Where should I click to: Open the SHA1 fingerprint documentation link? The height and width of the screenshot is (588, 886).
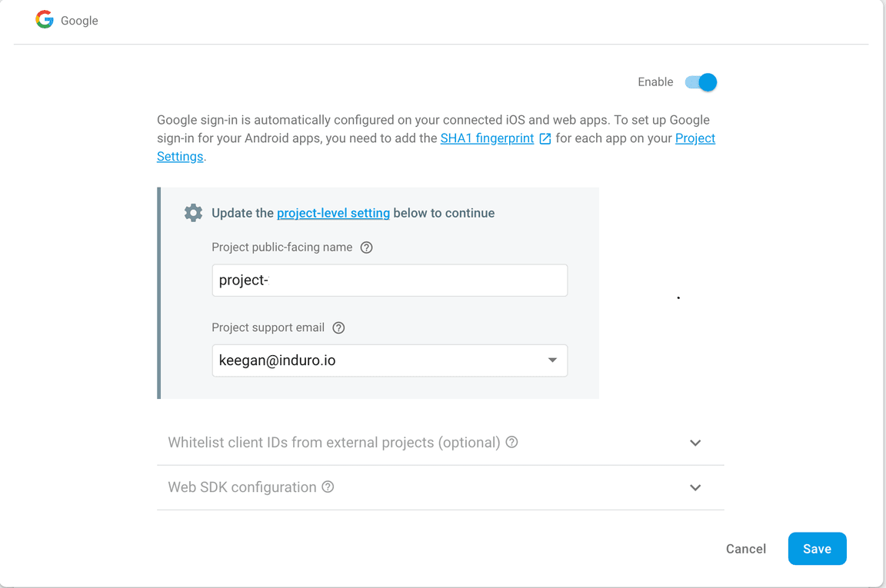coord(486,138)
